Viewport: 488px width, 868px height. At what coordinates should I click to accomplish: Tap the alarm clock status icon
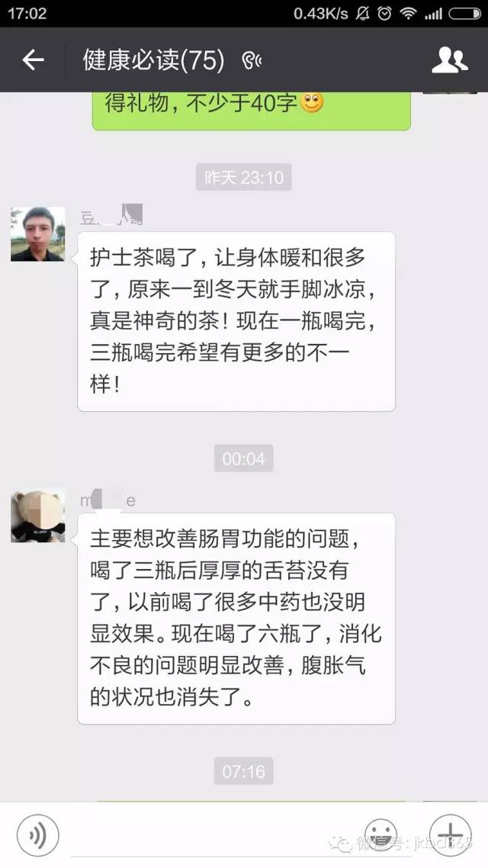(x=384, y=14)
